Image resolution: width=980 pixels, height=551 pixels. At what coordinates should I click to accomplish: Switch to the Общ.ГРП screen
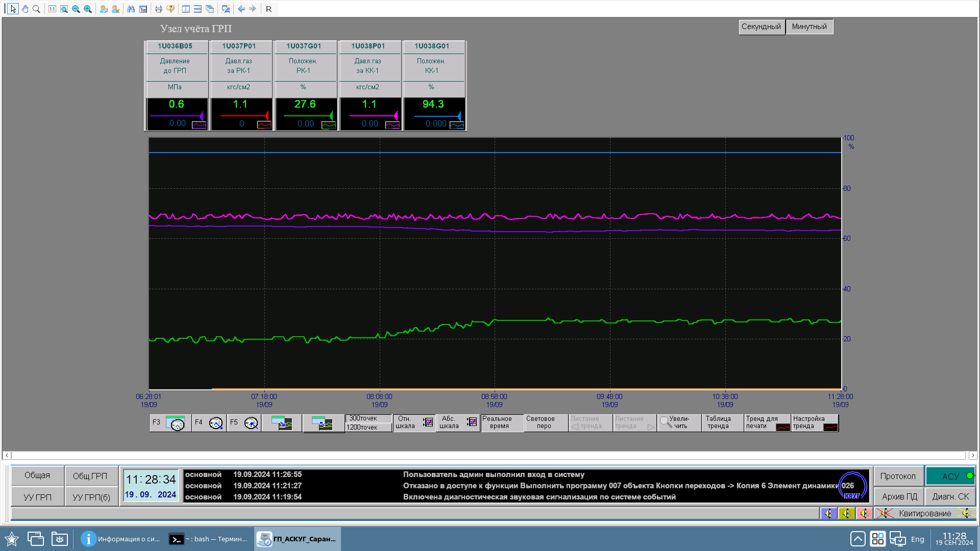pyautogui.click(x=90, y=475)
